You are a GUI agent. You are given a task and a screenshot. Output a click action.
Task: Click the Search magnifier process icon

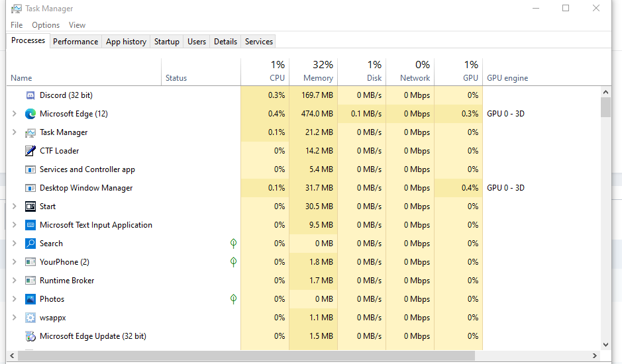[x=30, y=244]
